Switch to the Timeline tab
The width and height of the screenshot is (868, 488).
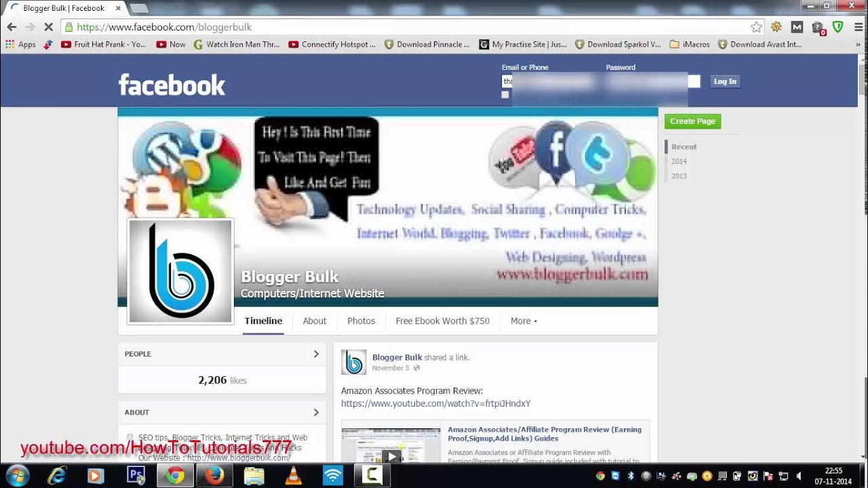pyautogui.click(x=263, y=321)
